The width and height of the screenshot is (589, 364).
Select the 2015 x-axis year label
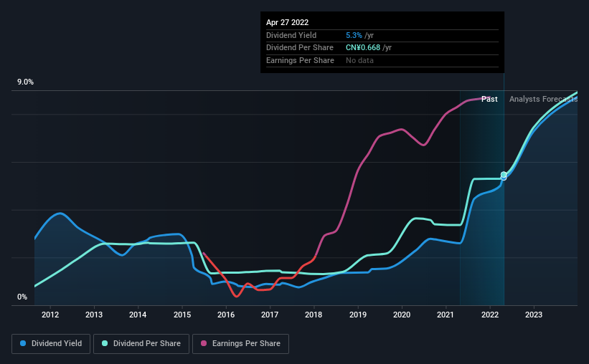click(182, 315)
